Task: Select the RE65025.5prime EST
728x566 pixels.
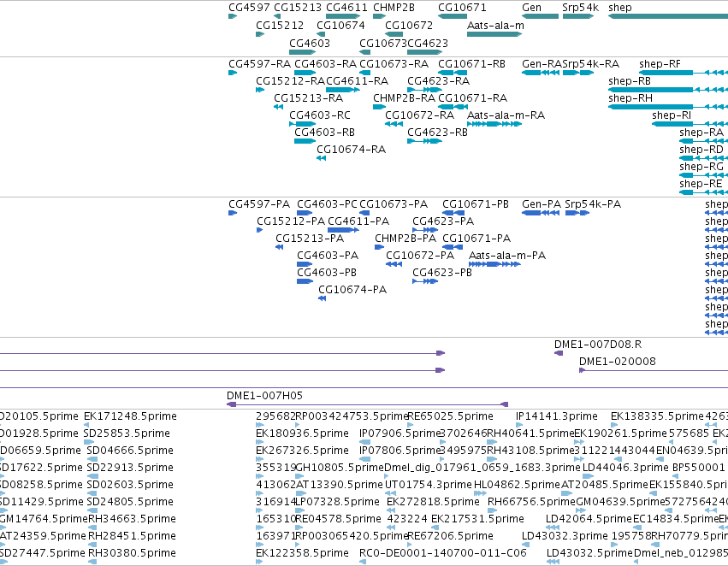Action: click(411, 424)
